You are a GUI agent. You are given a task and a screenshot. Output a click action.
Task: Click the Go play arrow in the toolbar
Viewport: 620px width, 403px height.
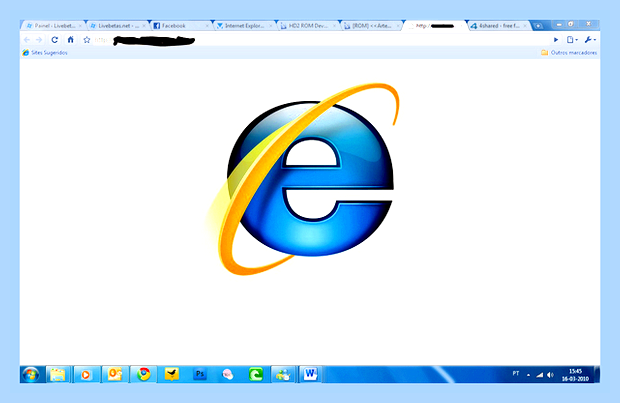556,40
